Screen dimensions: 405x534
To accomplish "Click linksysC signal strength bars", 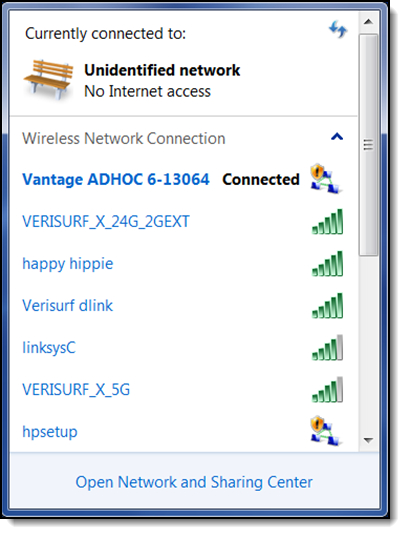I will coord(327,348).
